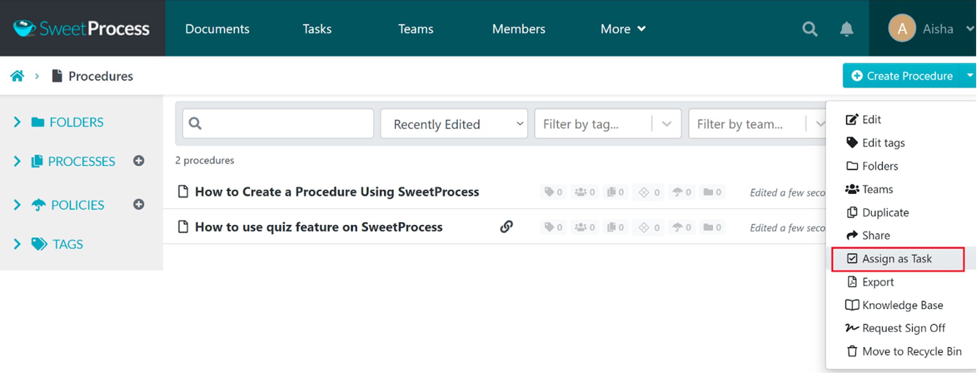The width and height of the screenshot is (980, 375).
Task: Expand the POLICIES section chevron
Action: pyautogui.click(x=17, y=206)
